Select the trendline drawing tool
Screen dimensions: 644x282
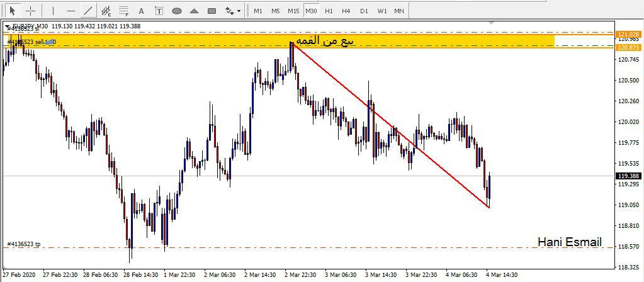pos(88,11)
